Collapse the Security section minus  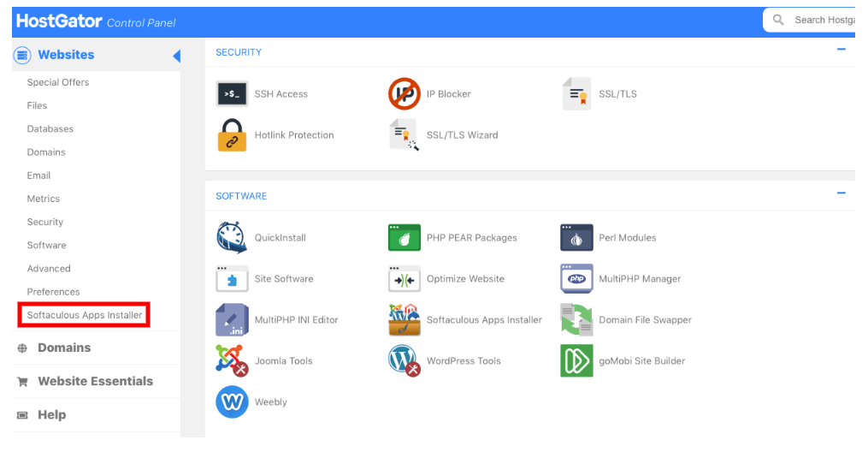(841, 50)
